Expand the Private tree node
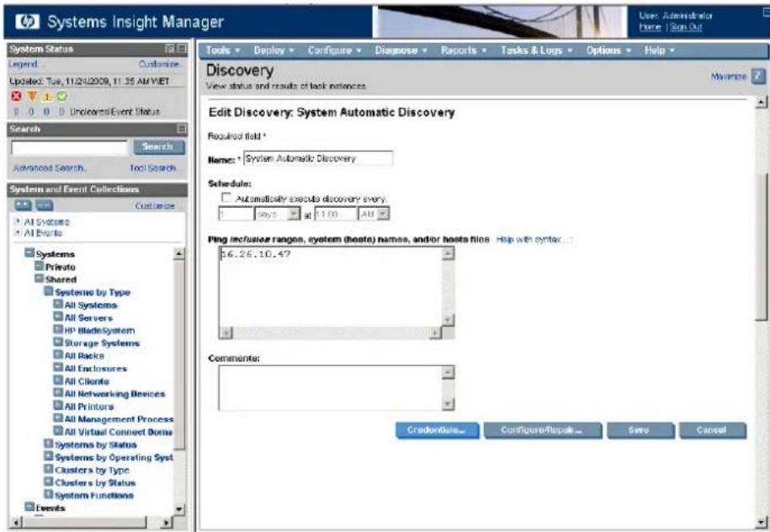Screen dimensions: 770x532 coord(40,266)
